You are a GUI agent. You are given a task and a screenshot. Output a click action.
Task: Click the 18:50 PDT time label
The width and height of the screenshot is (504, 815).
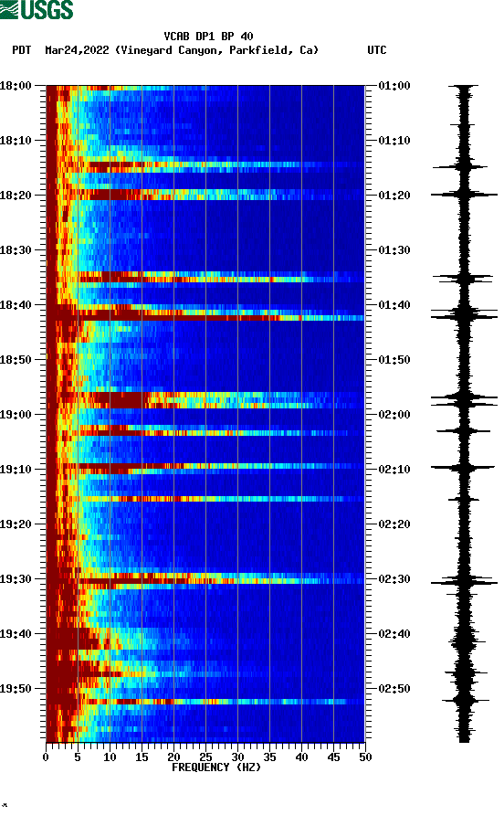coord(16,360)
